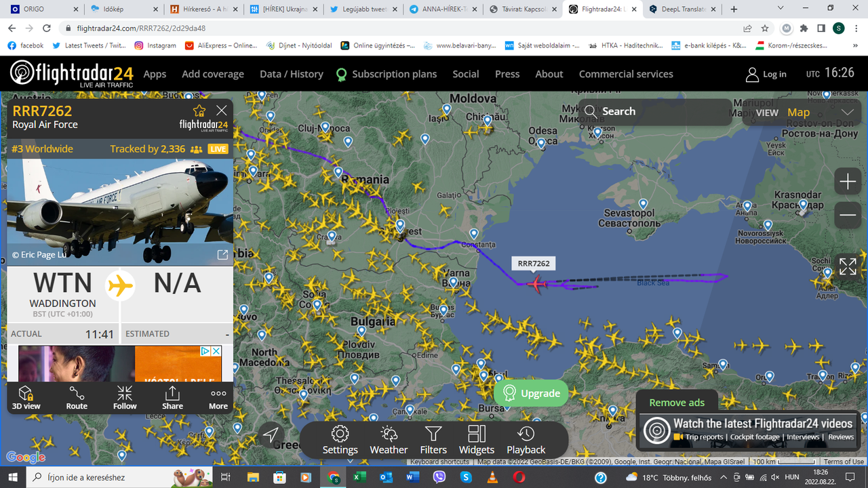Close the advertisement in flight panel
Image resolution: width=868 pixels, height=488 pixels.
tap(216, 351)
